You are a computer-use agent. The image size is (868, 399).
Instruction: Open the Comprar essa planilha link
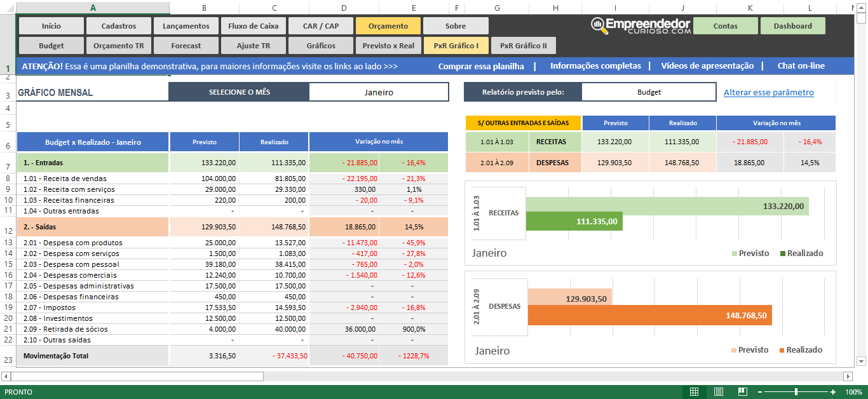[481, 66]
